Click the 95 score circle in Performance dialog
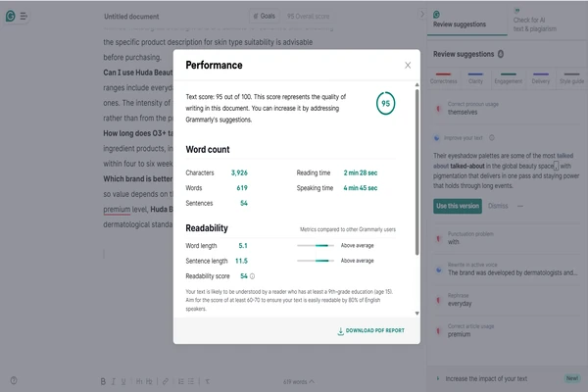The width and height of the screenshot is (588, 392). 385,104
